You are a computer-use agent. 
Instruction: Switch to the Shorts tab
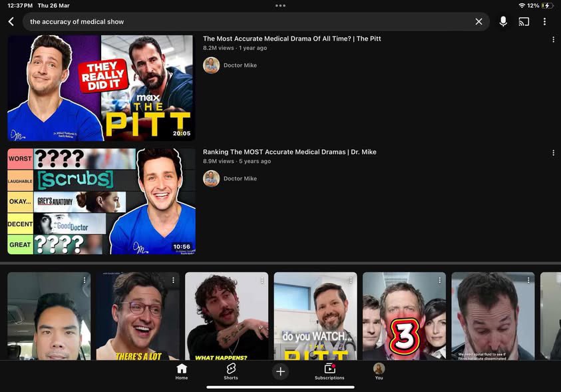231,371
